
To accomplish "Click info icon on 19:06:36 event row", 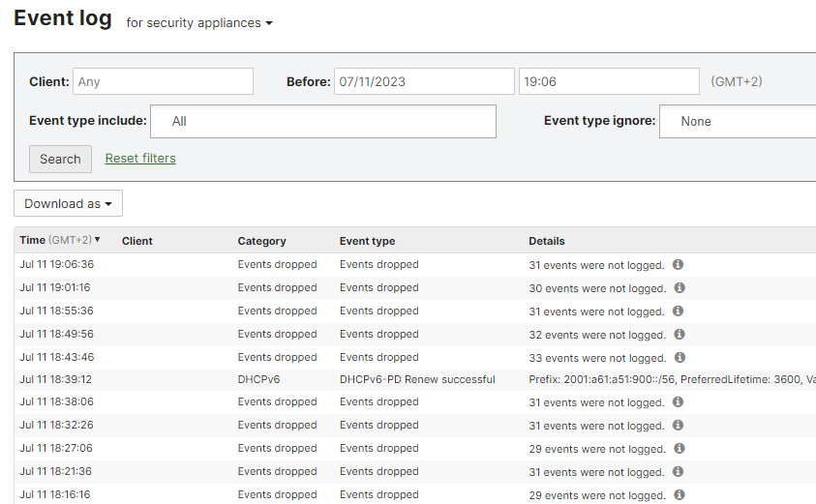I will pos(678,264).
